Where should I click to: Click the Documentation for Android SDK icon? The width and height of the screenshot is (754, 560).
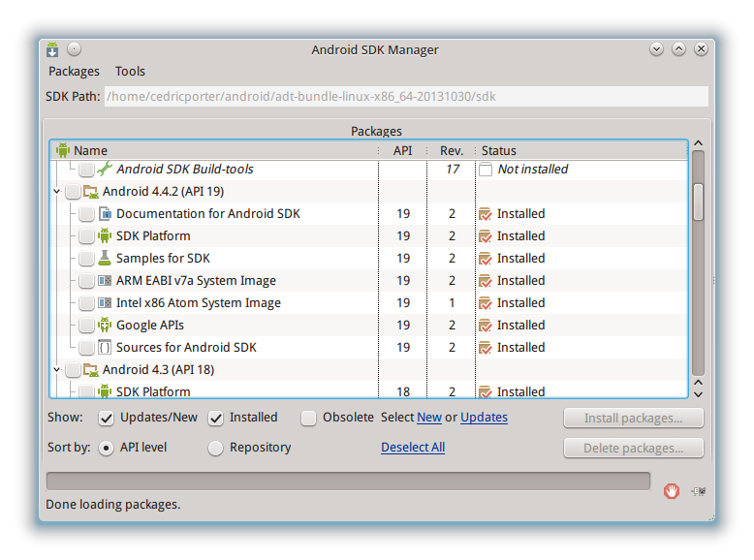(105, 213)
